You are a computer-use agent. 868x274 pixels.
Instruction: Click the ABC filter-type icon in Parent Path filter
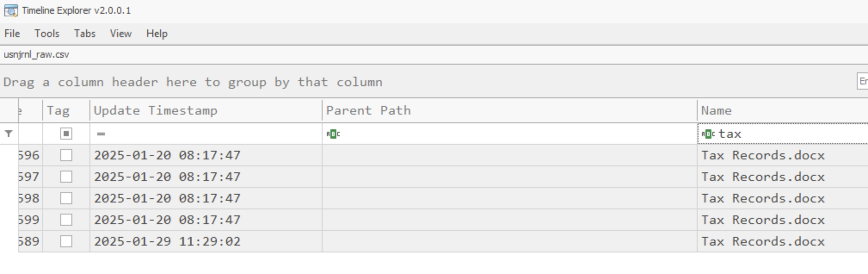click(x=332, y=134)
